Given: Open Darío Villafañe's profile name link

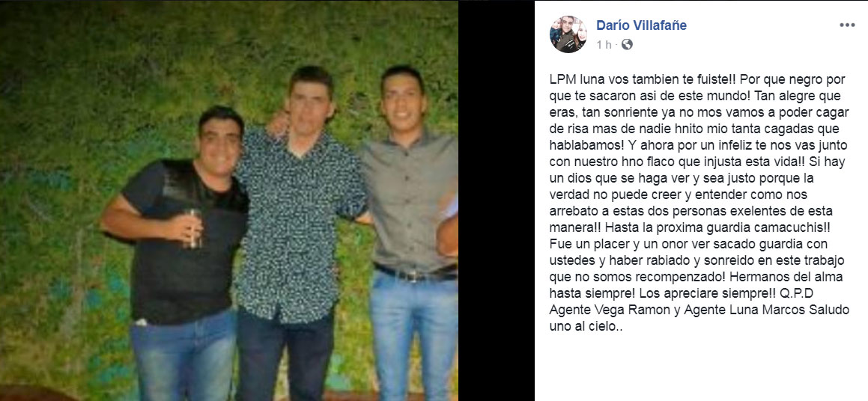Looking at the screenshot, I should click(x=641, y=25).
